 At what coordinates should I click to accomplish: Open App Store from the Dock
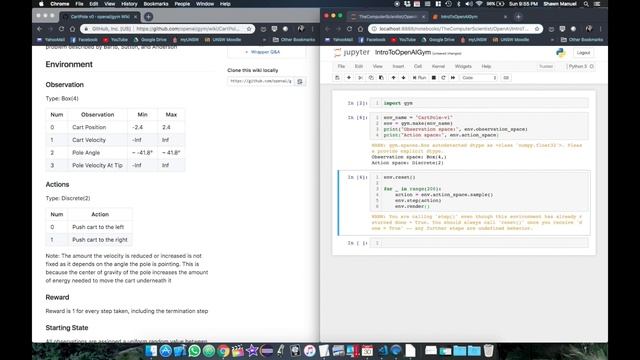(x=165, y=351)
